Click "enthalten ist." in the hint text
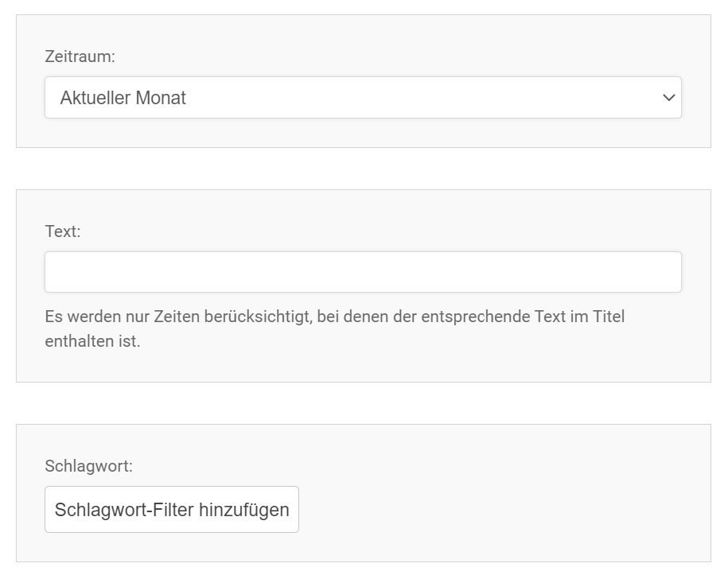 (x=92, y=342)
